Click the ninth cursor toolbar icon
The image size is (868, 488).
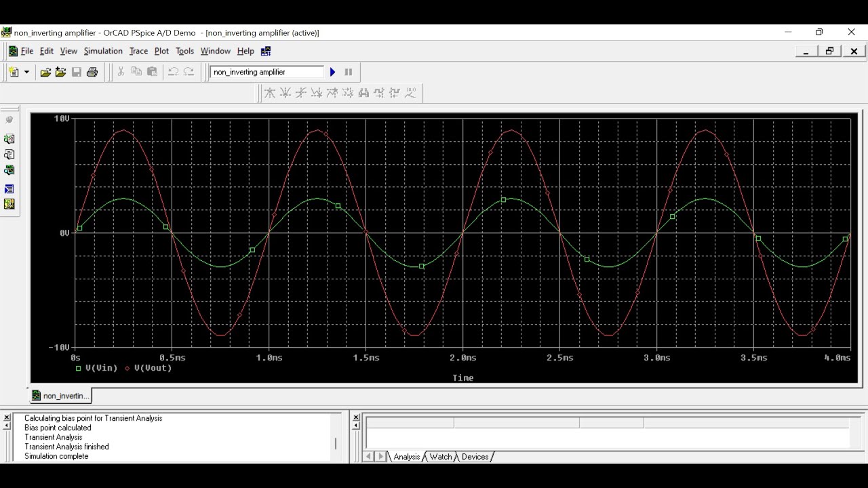[395, 93]
